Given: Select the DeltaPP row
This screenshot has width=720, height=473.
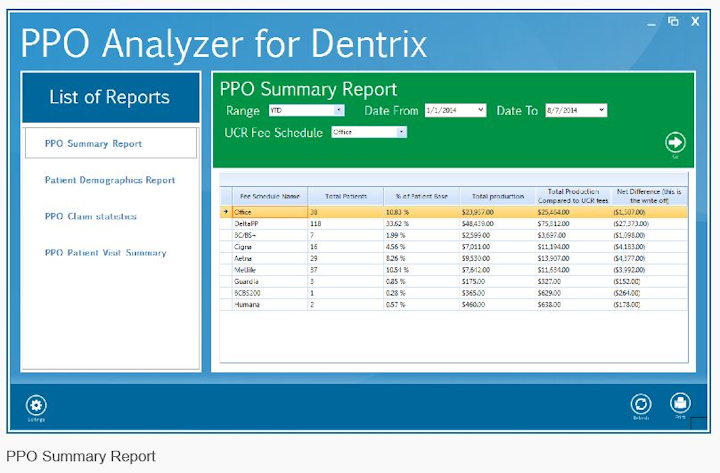Looking at the screenshot, I should click(454, 224).
